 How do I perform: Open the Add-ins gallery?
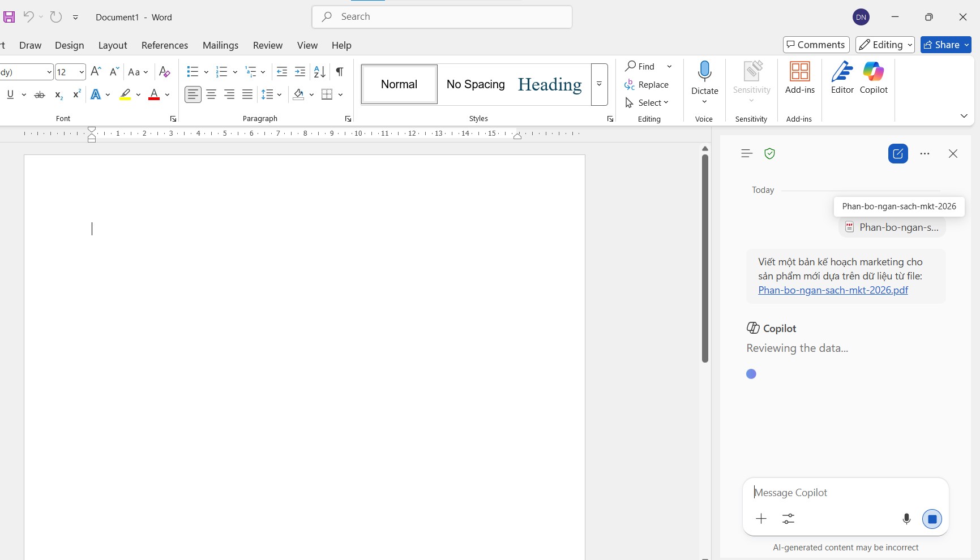799,77
